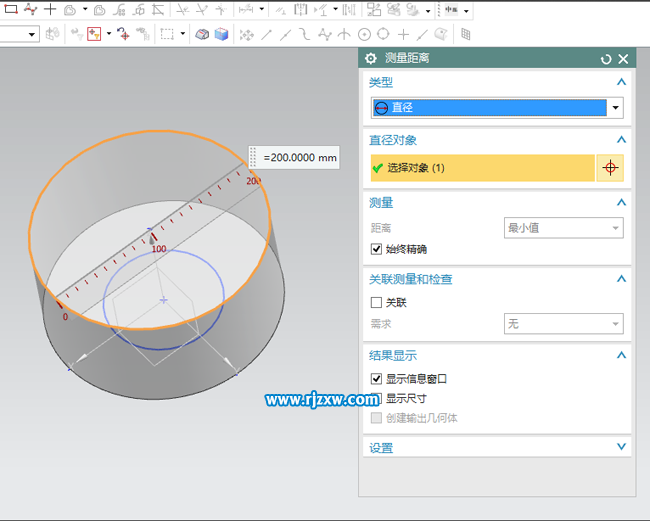Click the 200.0000 mm measurement value box
The height and width of the screenshot is (521, 650).
(299, 158)
